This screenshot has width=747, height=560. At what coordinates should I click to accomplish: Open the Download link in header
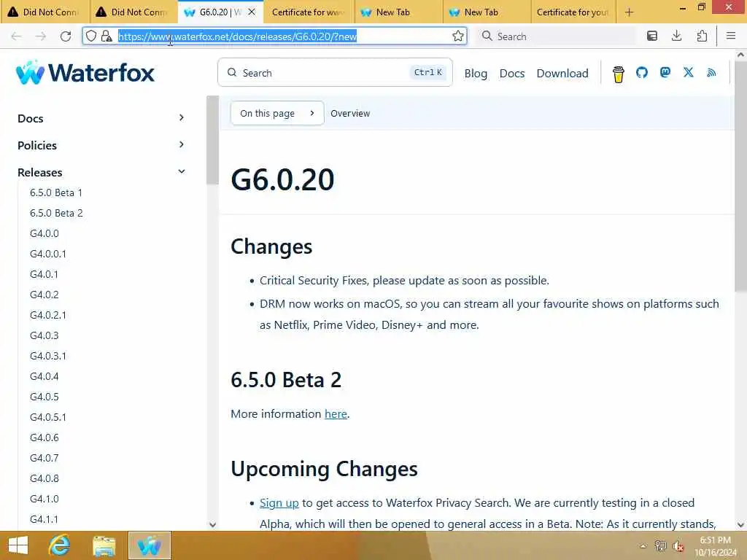click(562, 74)
